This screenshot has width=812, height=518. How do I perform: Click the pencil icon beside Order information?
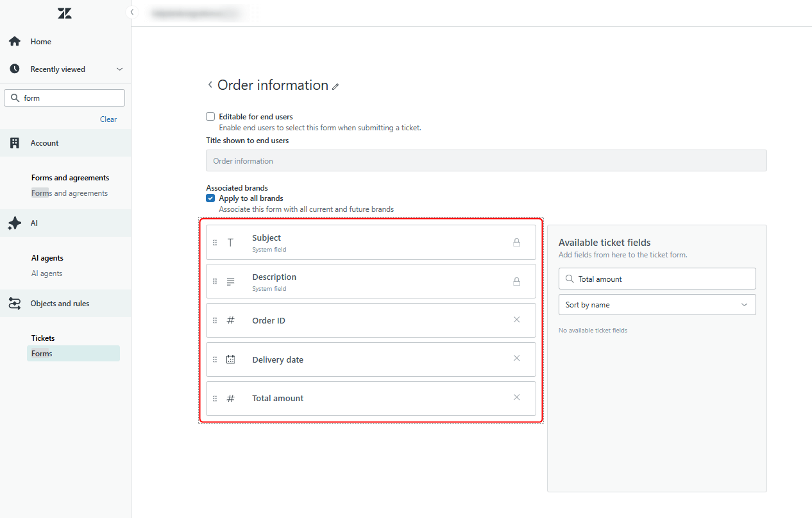click(336, 85)
